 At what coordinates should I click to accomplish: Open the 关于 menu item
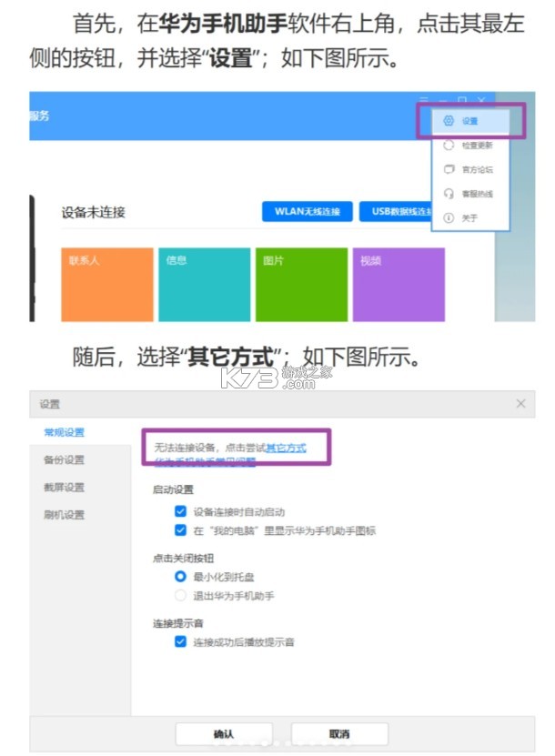coord(470,218)
